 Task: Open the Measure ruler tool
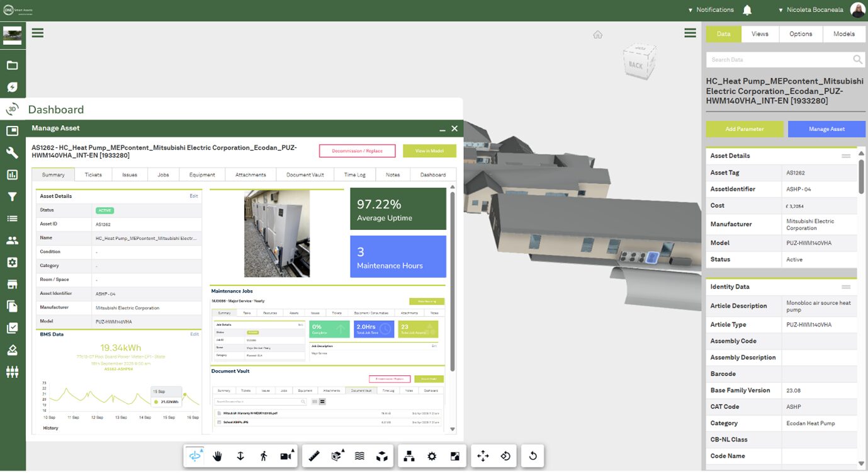coord(314,455)
